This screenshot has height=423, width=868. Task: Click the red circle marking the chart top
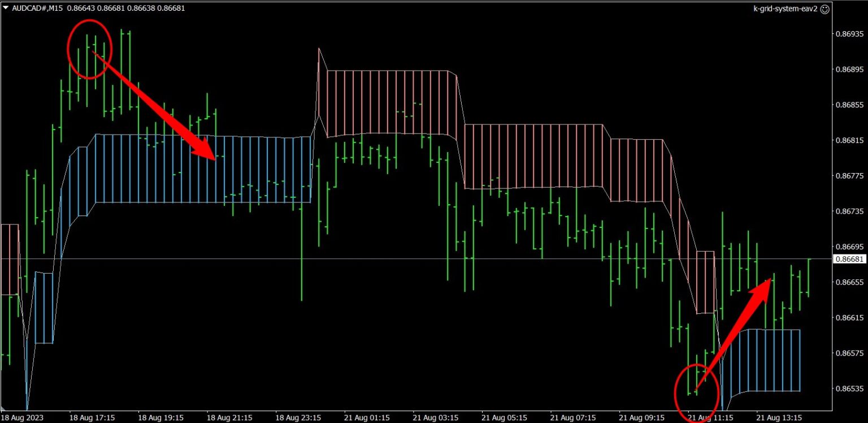[89, 49]
